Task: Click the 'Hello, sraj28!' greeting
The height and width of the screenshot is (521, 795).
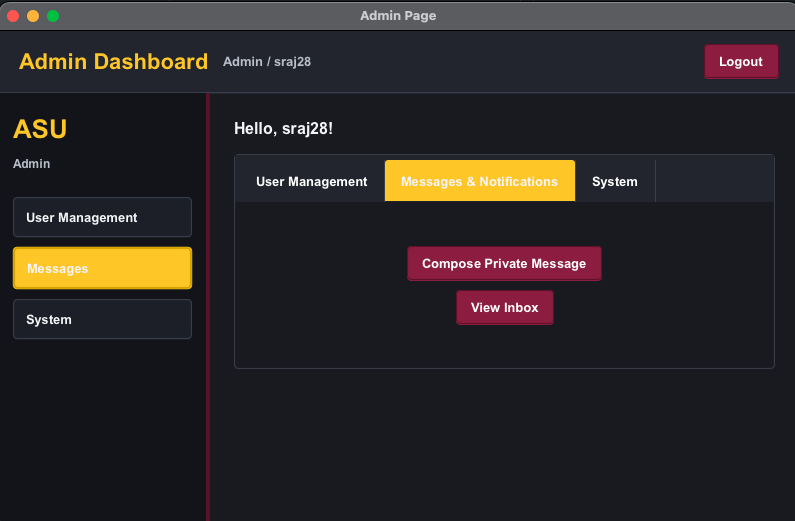Action: pyautogui.click(x=283, y=129)
